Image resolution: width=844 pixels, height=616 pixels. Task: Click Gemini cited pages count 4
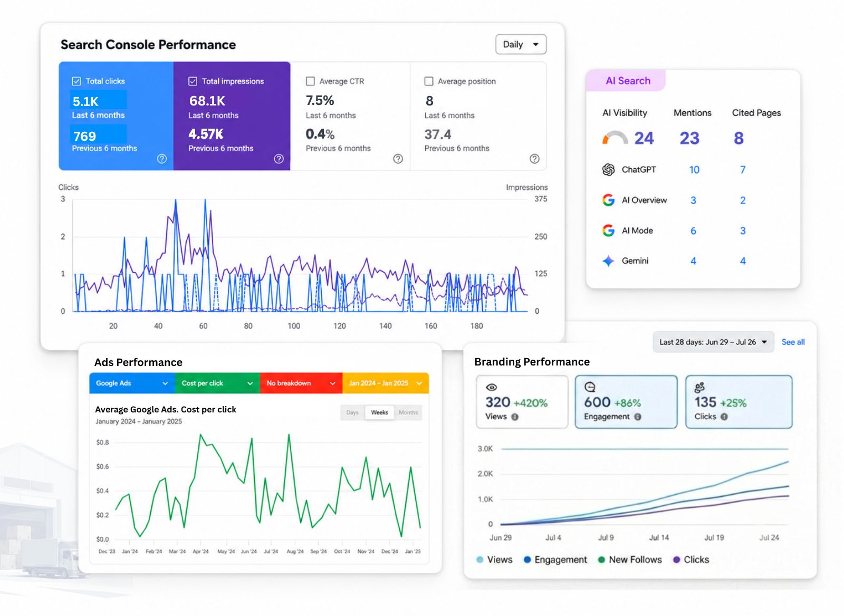coord(743,261)
